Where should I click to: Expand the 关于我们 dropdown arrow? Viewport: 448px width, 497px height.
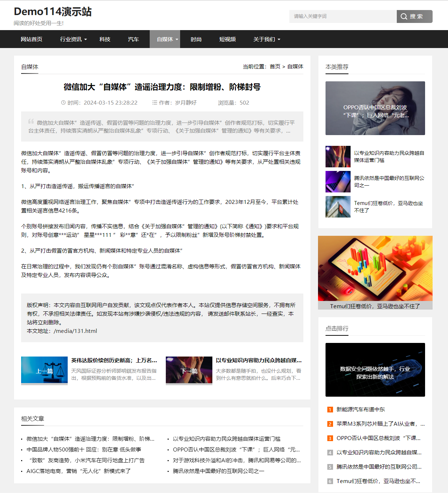[279, 39]
